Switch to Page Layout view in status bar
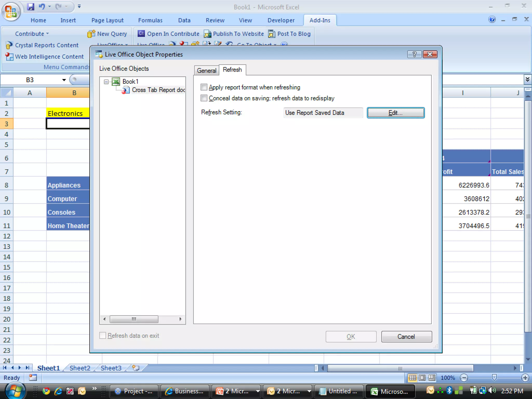Screen dimensions: 532x399 [422, 378]
